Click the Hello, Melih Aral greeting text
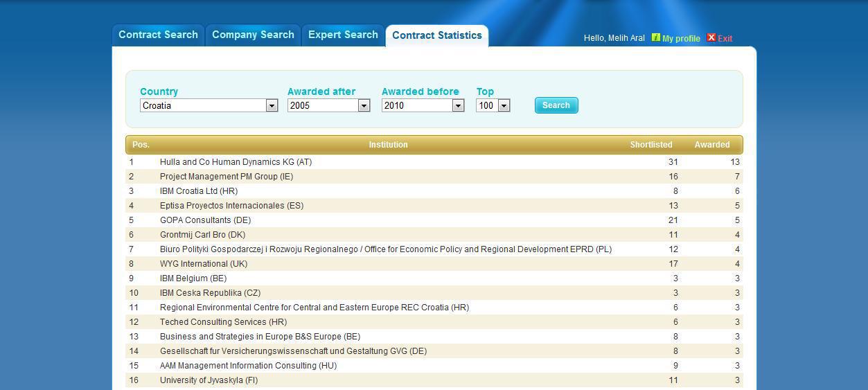 point(614,38)
